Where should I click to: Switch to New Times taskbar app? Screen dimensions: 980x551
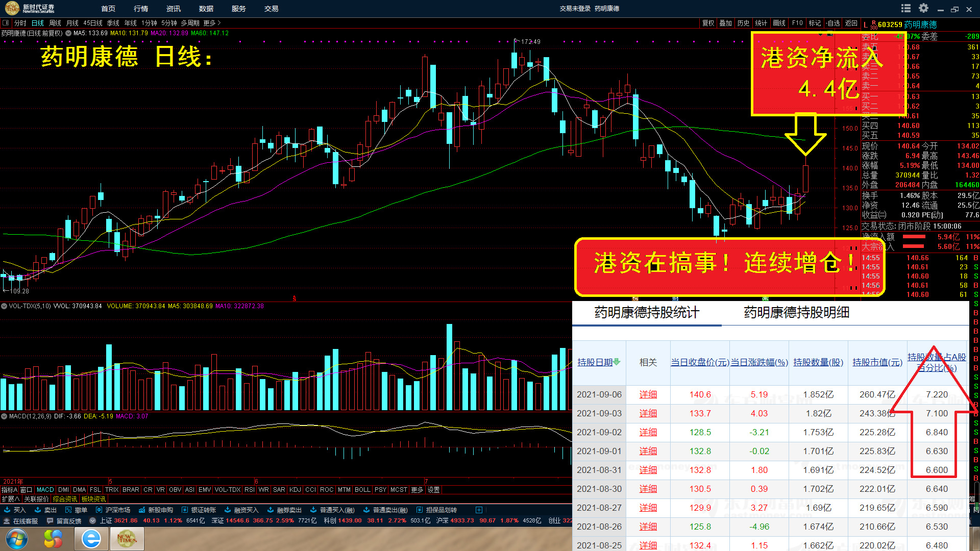(x=127, y=539)
